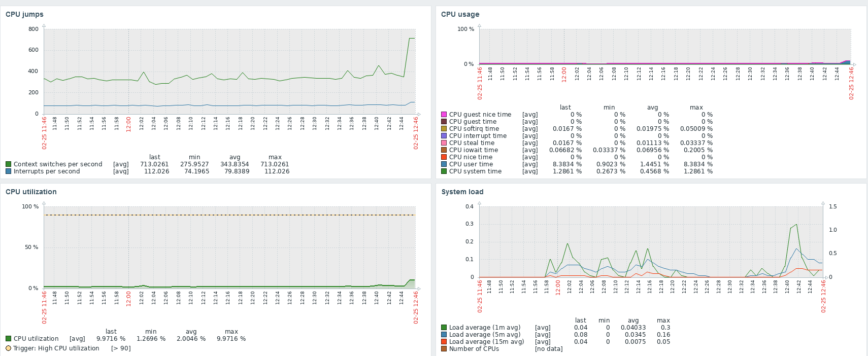This screenshot has width=868, height=356.
Task: Click the orange dashed trigger threshold line
Action: pyautogui.click(x=229, y=215)
